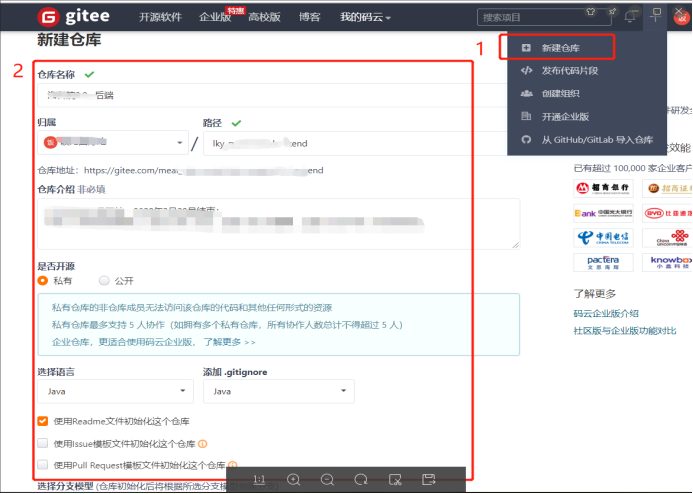Click the GitHub icon in the import entry
The width and height of the screenshot is (693, 494).
point(526,140)
